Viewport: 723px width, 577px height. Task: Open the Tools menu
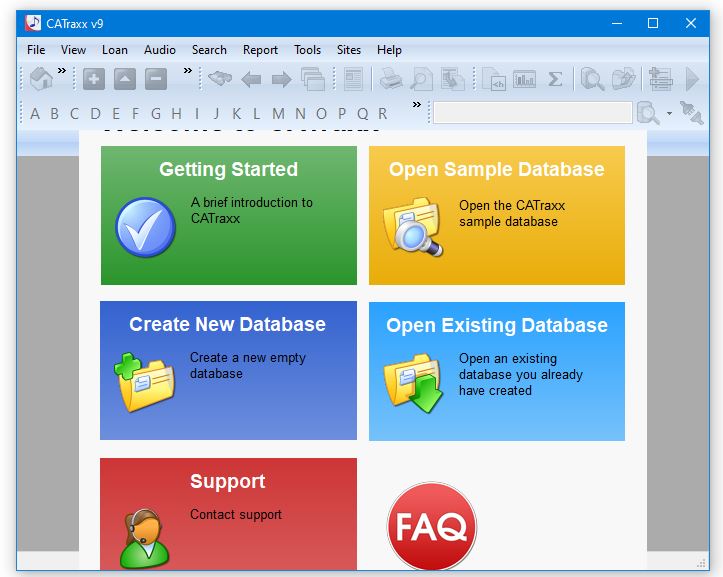(308, 50)
